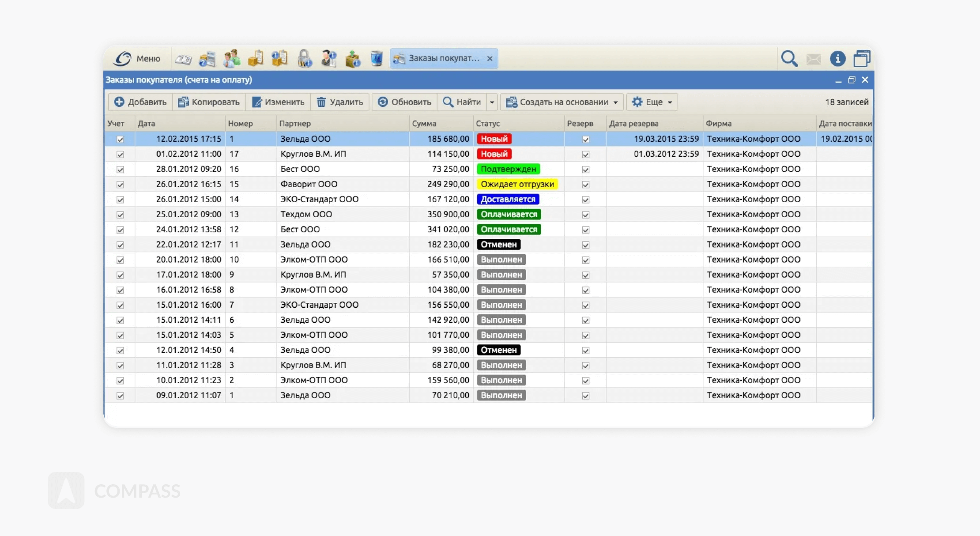Expand the Еще menu
Image resolution: width=980 pixels, height=536 pixels.
pyautogui.click(x=652, y=102)
